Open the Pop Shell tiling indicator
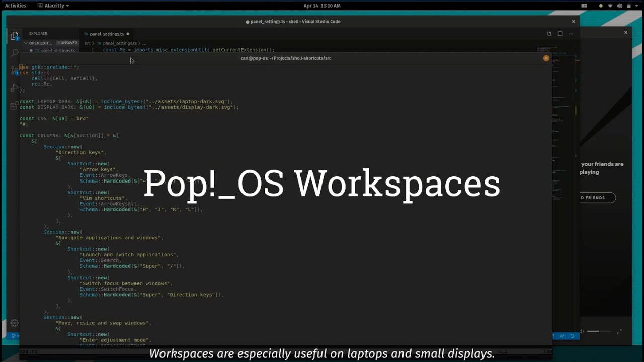This screenshot has width=644, height=362. (x=584, y=6)
